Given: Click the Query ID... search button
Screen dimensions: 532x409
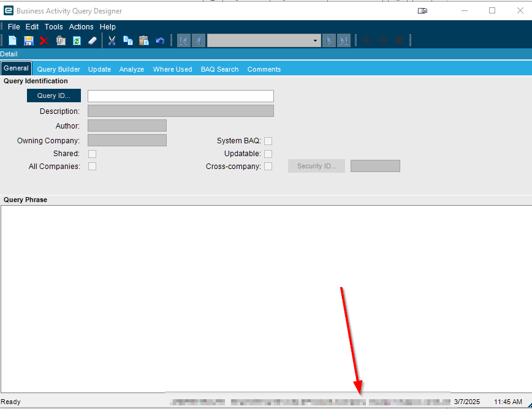Looking at the screenshot, I should tap(54, 96).
